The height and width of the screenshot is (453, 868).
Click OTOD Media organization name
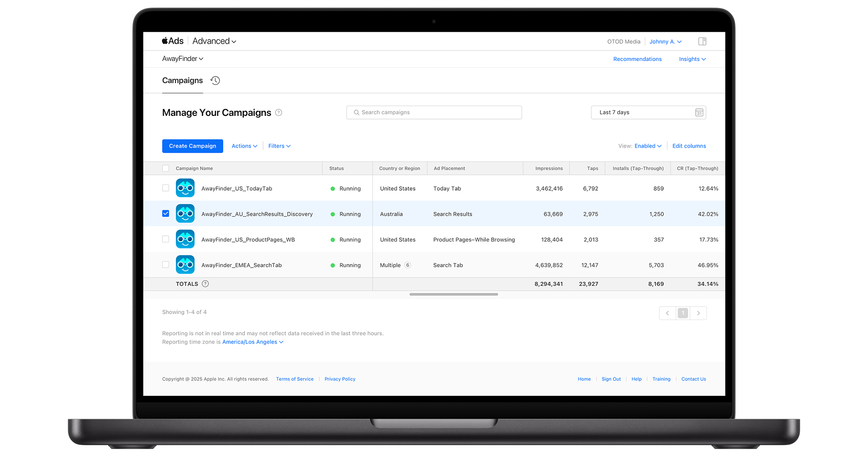(624, 42)
